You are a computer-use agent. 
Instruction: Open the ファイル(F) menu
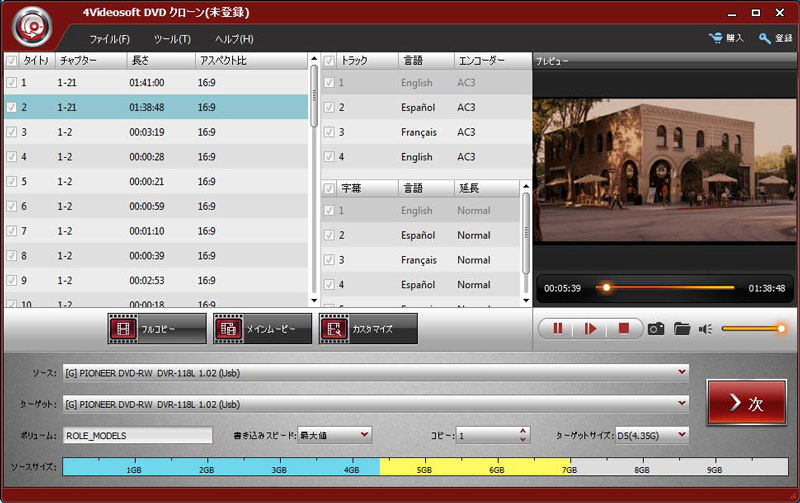coord(110,39)
